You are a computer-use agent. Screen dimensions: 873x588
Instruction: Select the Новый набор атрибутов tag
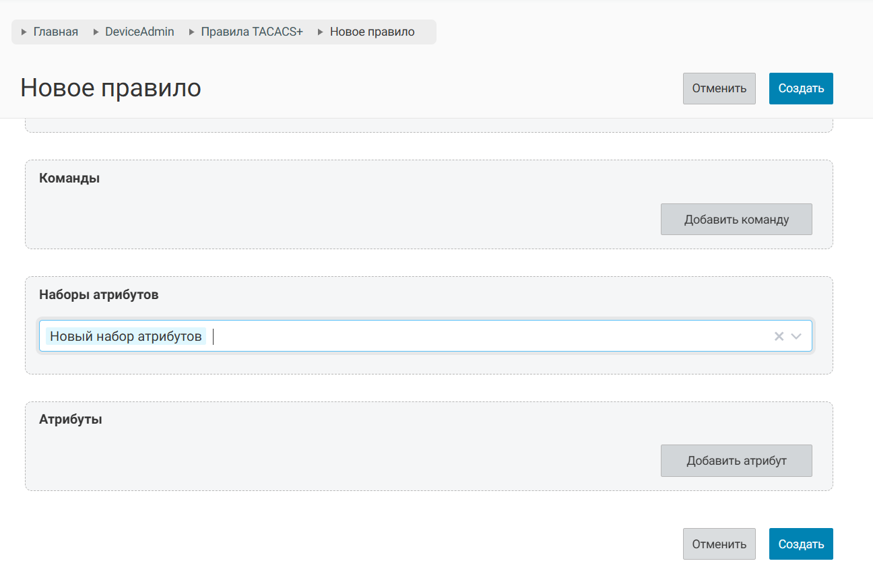(126, 336)
